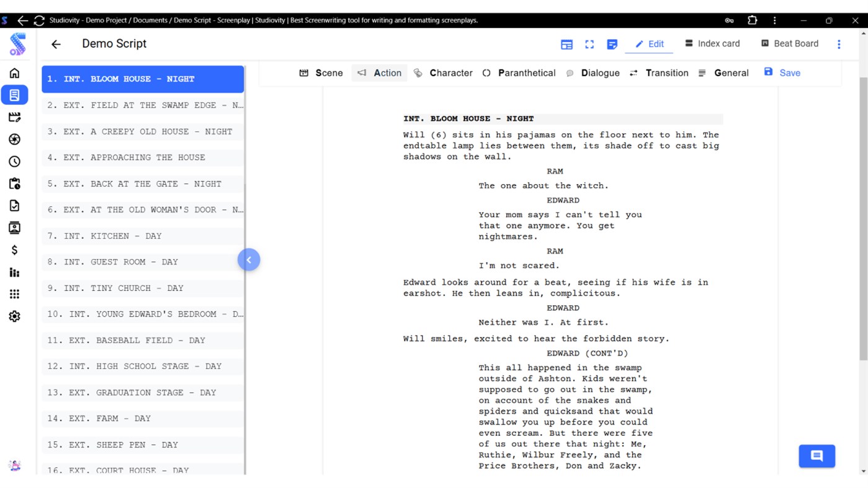Select scene 14. EXT. FARM - DAY

pyautogui.click(x=143, y=419)
